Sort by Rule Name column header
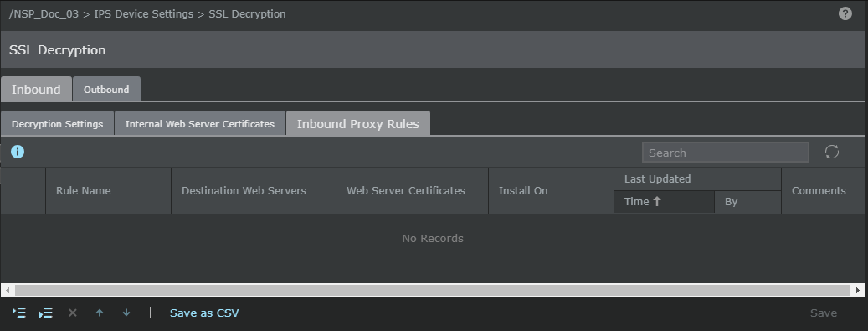868x331 pixels. click(109, 191)
